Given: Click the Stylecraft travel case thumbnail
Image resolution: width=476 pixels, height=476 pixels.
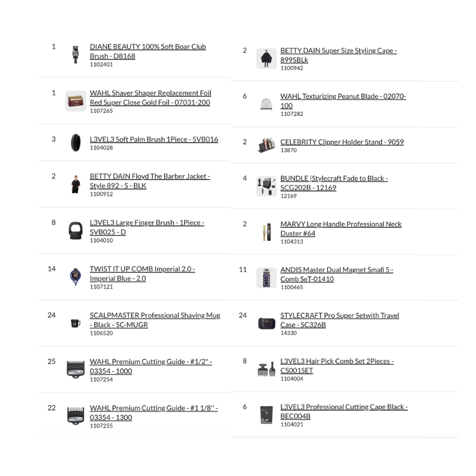Looking at the screenshot, I should pos(266,324).
